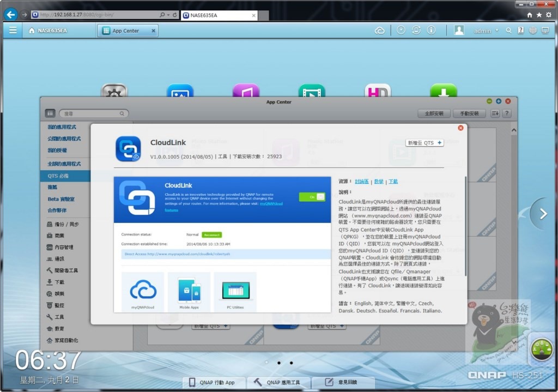The height and width of the screenshot is (392, 558).
Task: Open the 意見回饋 feedback bottom link
Action: (x=343, y=382)
